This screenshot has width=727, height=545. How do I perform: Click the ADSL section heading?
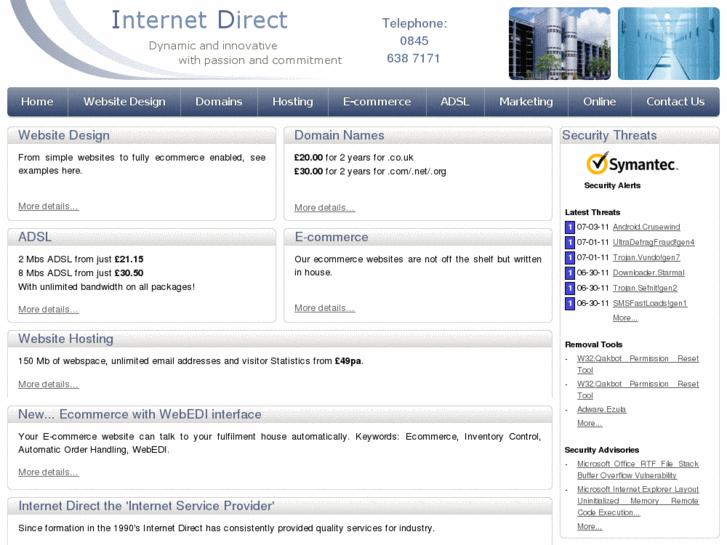coord(35,237)
